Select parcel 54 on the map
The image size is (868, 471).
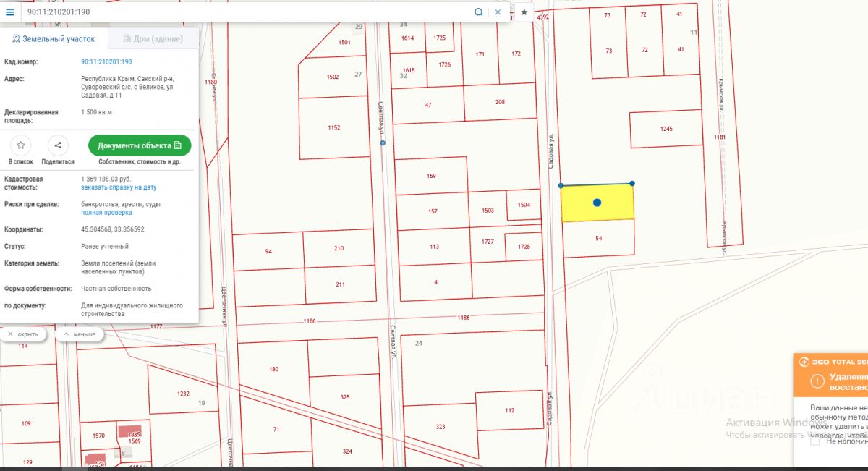[x=598, y=238]
